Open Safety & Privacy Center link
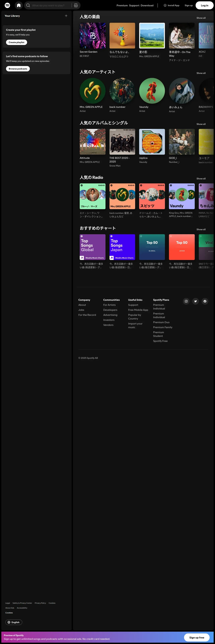The image size is (215, 644). click(x=22, y=603)
